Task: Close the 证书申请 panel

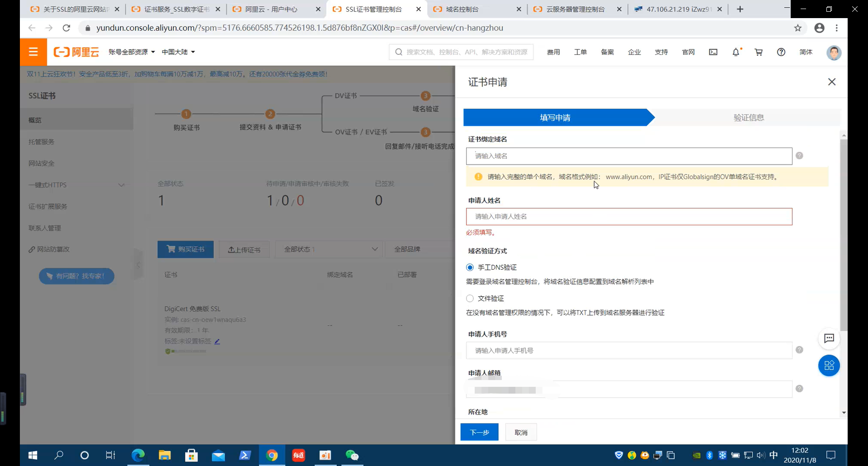Action: coord(831,82)
